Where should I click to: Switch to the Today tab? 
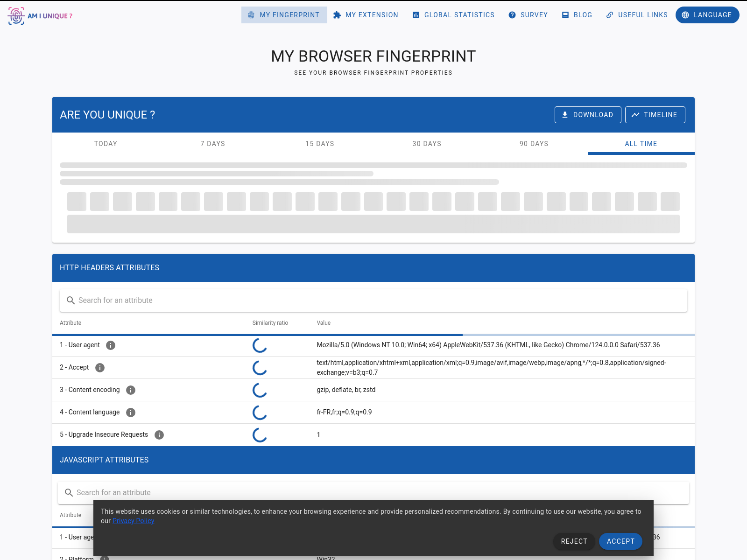click(x=106, y=144)
